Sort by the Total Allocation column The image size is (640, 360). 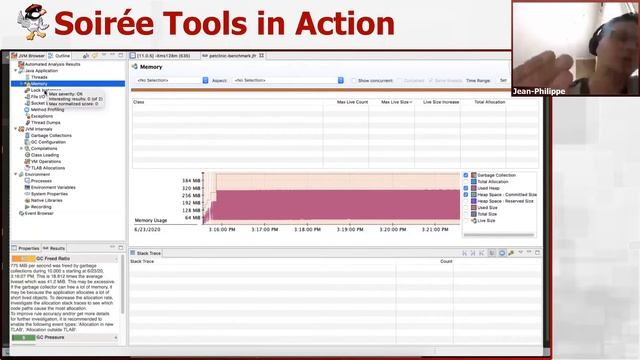pyautogui.click(x=483, y=102)
